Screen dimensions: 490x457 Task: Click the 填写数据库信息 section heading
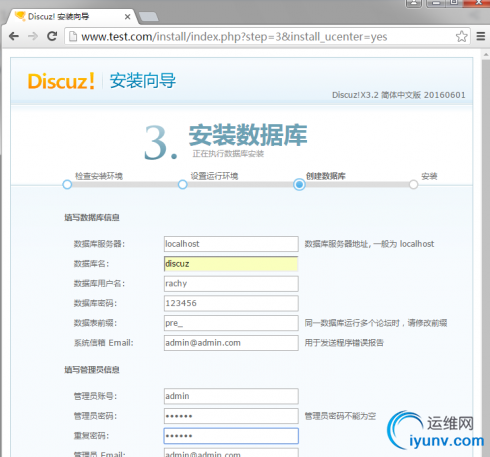(x=92, y=218)
